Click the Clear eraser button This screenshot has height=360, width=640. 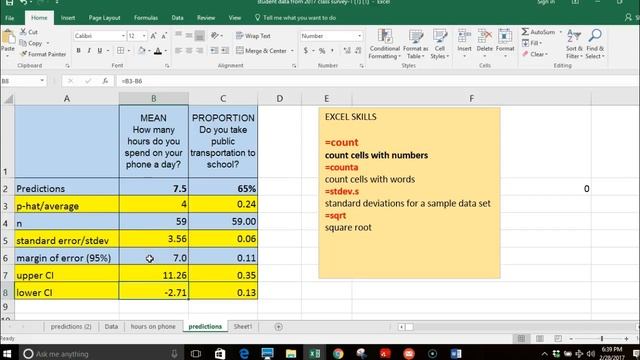[535, 54]
